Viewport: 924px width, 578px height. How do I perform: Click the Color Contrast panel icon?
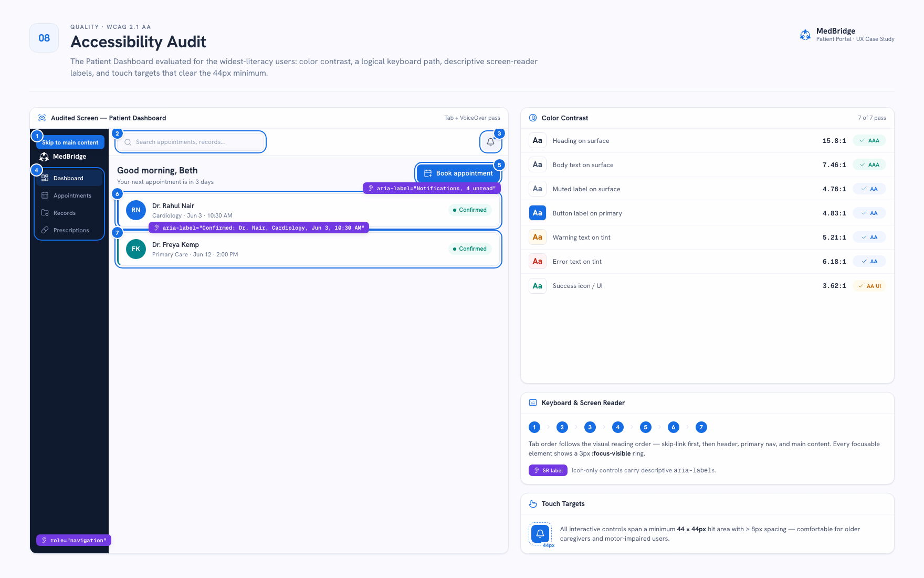[533, 118]
